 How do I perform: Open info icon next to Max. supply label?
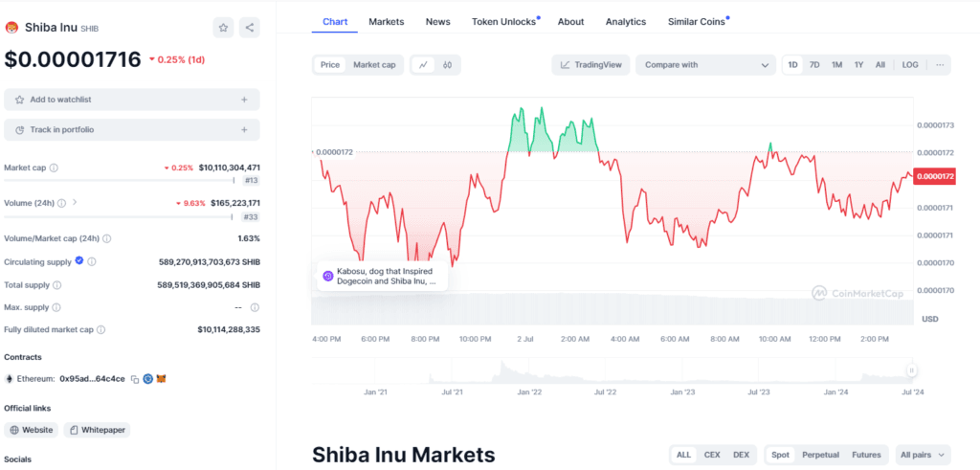tap(56, 307)
